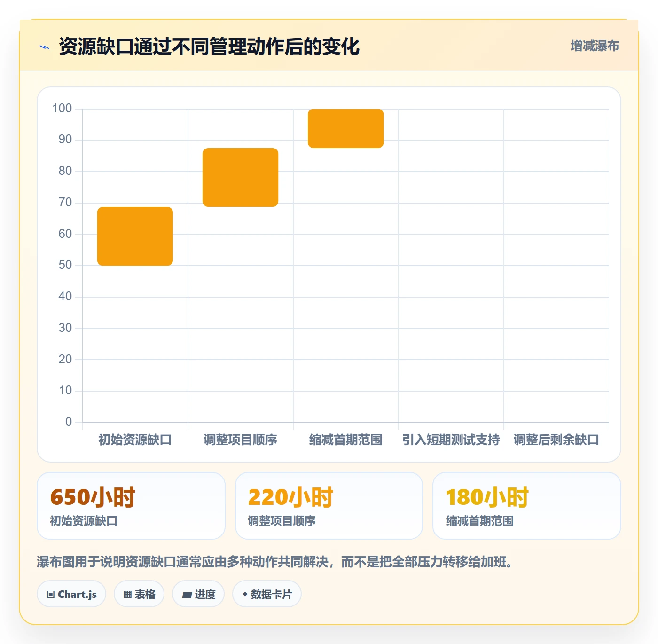Click the 初始资源缺口 waterfall bar
Screen dimensions: 658x644
(135, 236)
